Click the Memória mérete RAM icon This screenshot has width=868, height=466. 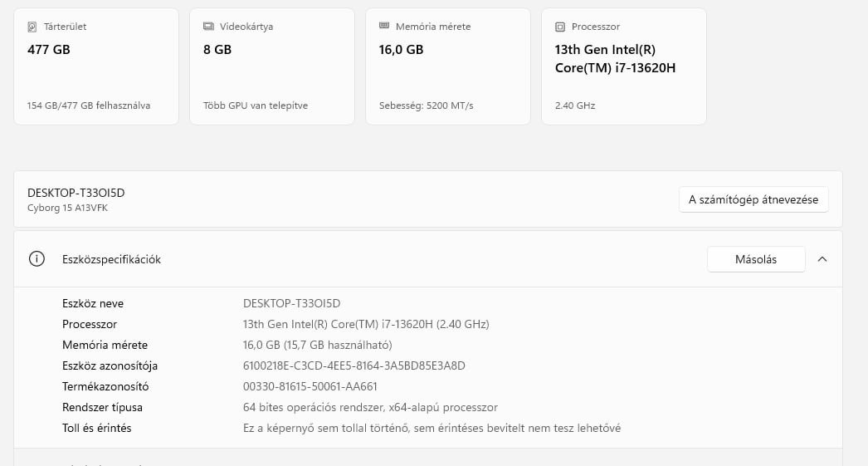tap(384, 27)
